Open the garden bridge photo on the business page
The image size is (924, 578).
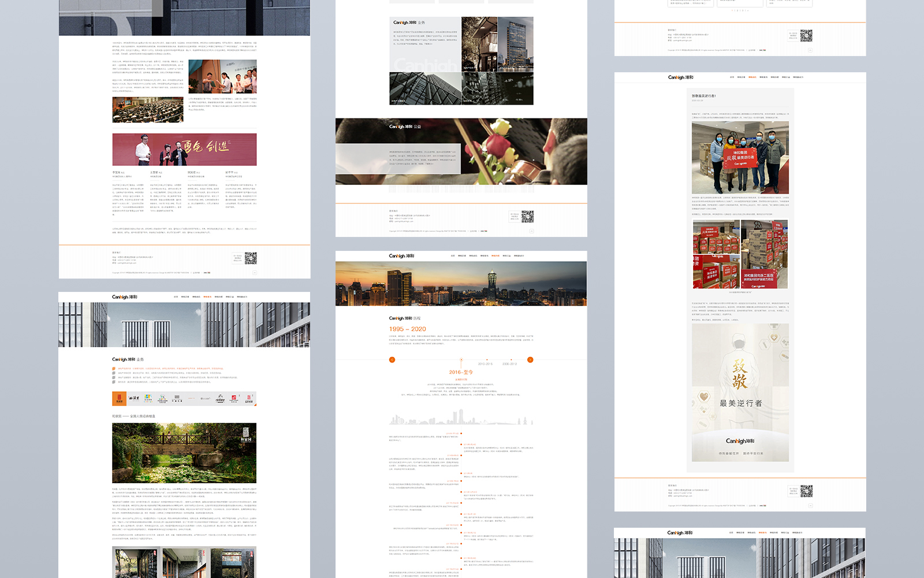(x=184, y=453)
